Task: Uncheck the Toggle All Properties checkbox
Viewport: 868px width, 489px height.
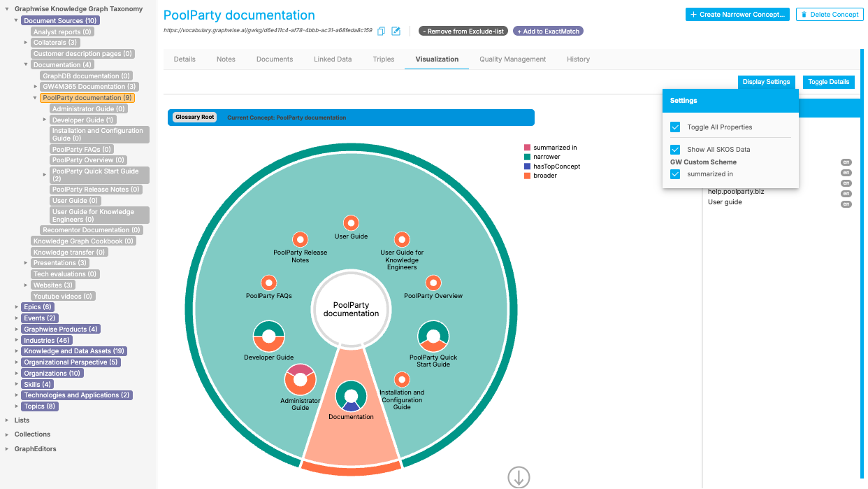Action: tap(675, 127)
